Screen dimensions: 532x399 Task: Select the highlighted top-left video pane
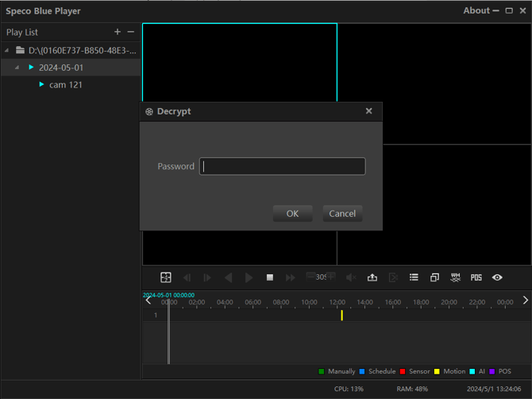coord(240,62)
